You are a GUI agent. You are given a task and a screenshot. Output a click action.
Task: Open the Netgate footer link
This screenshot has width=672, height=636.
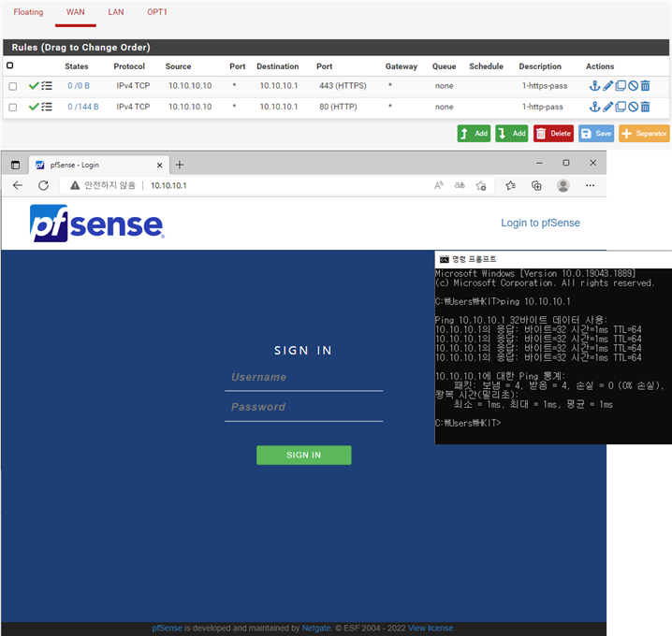click(x=316, y=629)
